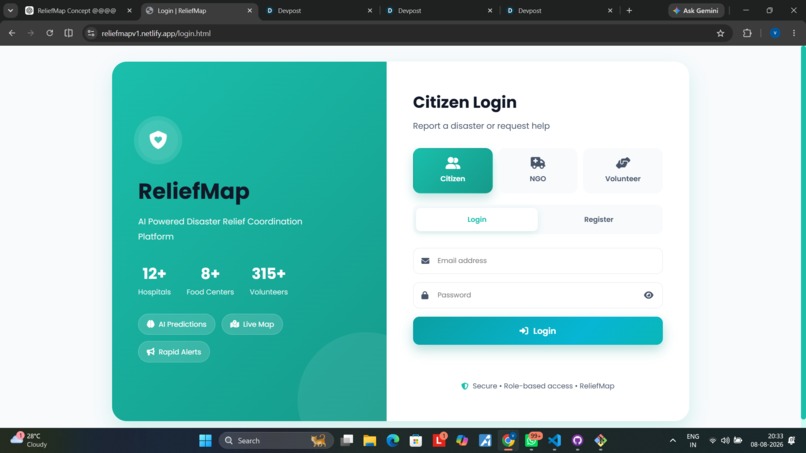Open the volume control in tray

[725, 441]
